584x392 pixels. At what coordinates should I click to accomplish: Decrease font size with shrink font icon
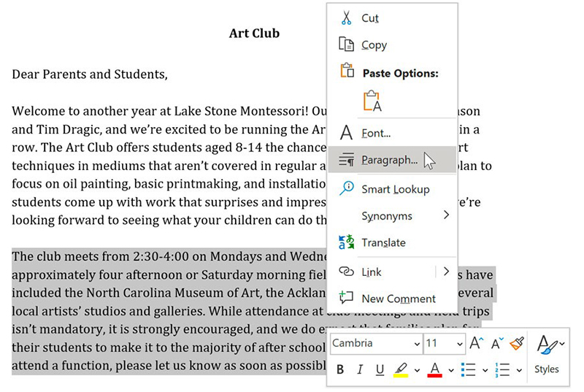(497, 344)
